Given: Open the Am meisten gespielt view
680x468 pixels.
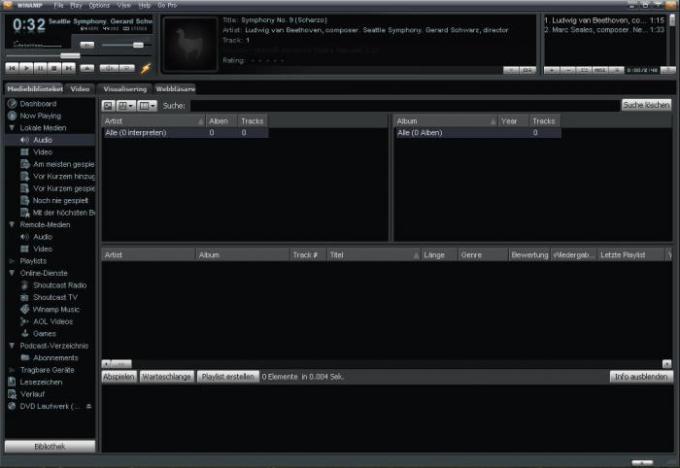Looking at the screenshot, I should pyautogui.click(x=64, y=164).
